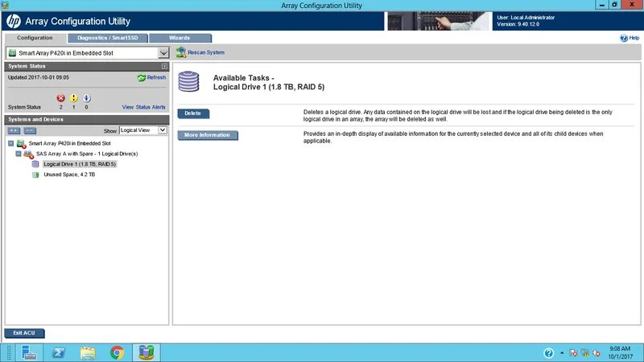Open File Explorer from taskbar

pos(88,352)
